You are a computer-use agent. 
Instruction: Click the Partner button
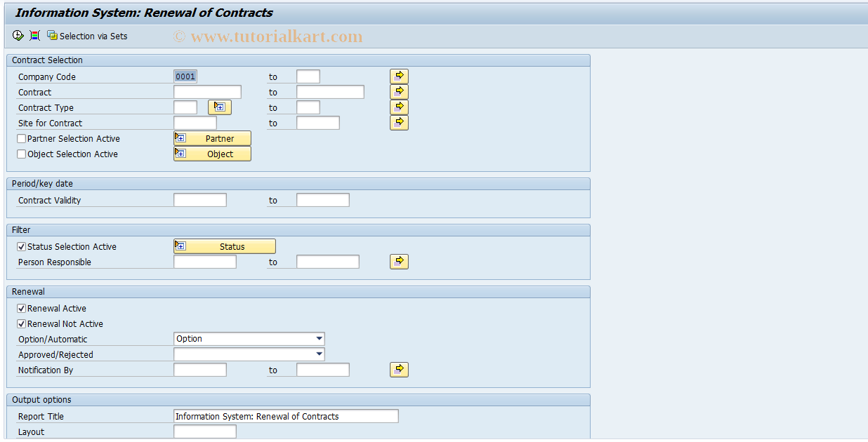[212, 138]
